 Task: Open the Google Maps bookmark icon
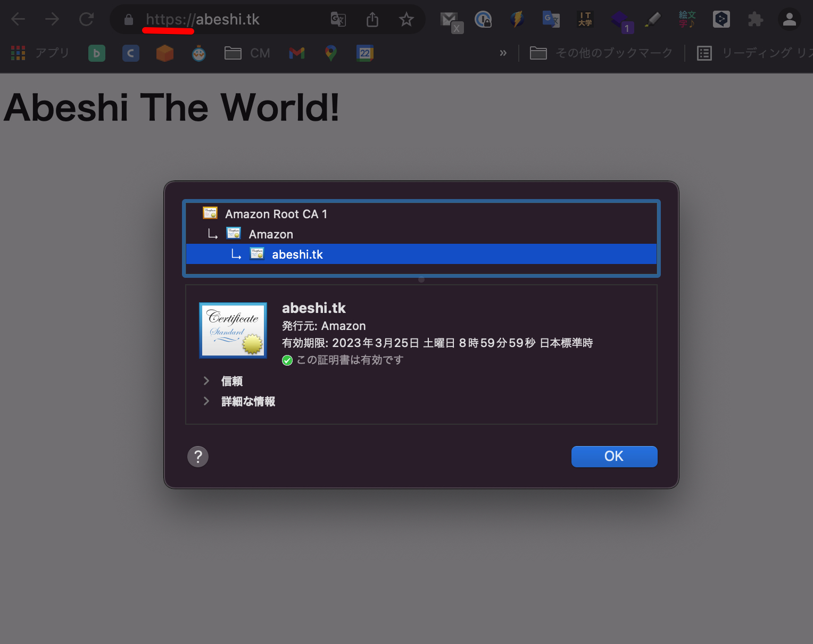(x=330, y=53)
